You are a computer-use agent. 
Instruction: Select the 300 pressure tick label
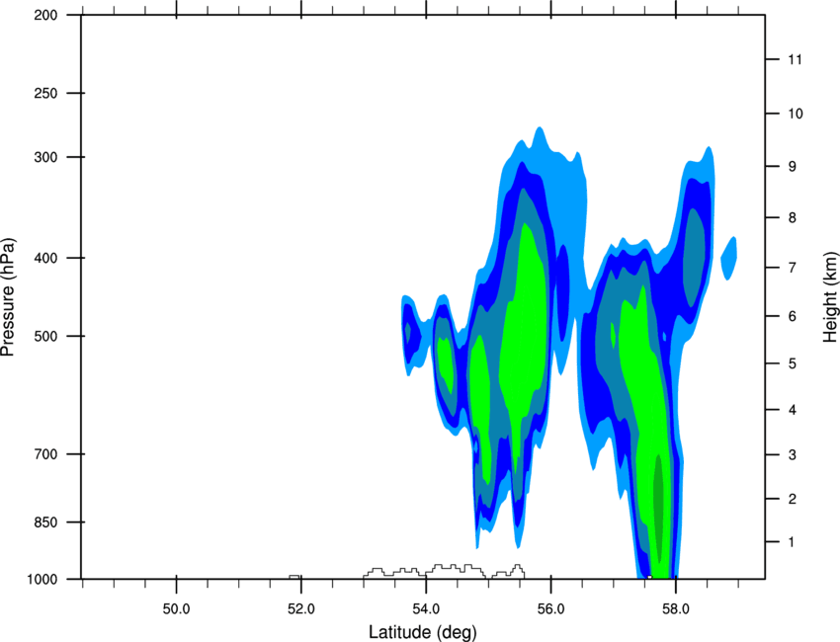(46, 157)
